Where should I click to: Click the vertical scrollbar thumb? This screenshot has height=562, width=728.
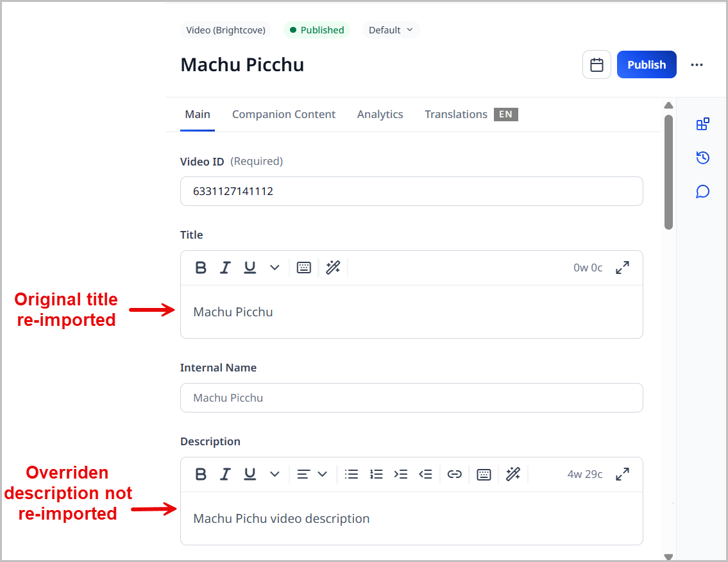point(668,171)
